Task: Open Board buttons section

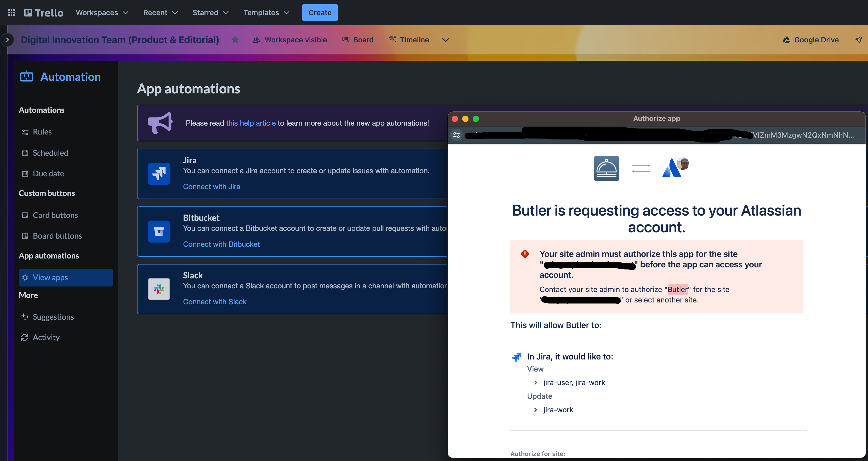Action: click(x=57, y=235)
